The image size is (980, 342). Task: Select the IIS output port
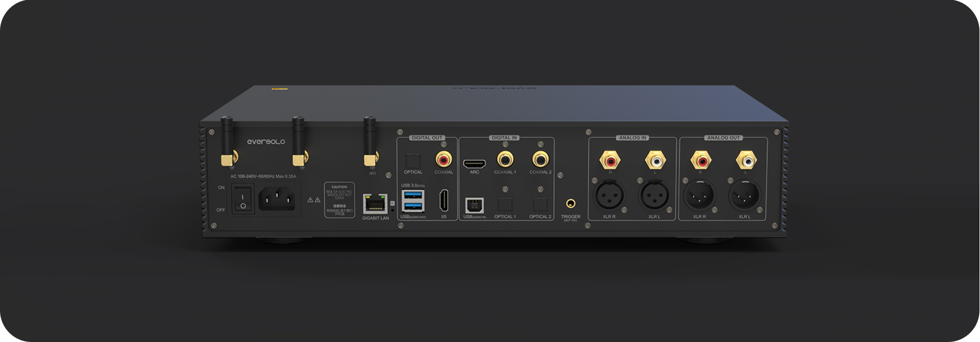(x=444, y=200)
